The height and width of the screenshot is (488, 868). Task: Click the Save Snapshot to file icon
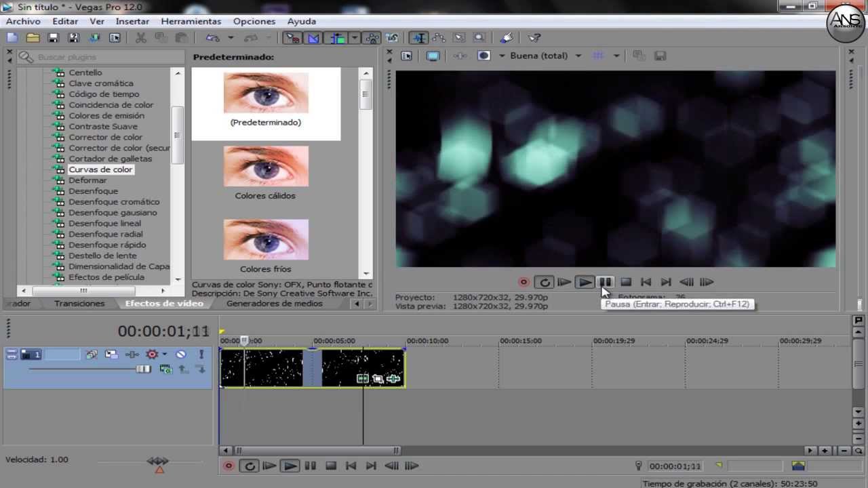(x=660, y=56)
